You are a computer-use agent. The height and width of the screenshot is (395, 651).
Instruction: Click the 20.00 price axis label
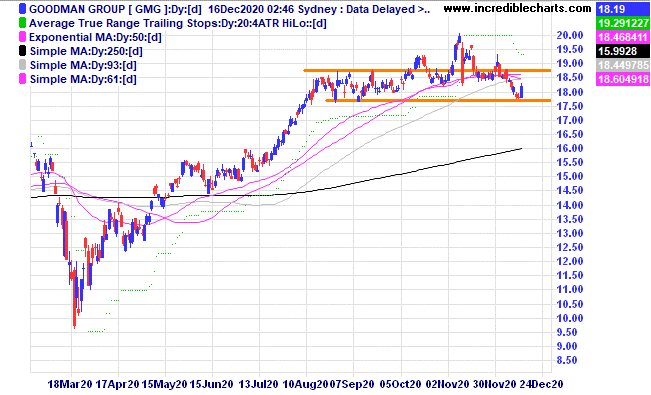(570, 35)
